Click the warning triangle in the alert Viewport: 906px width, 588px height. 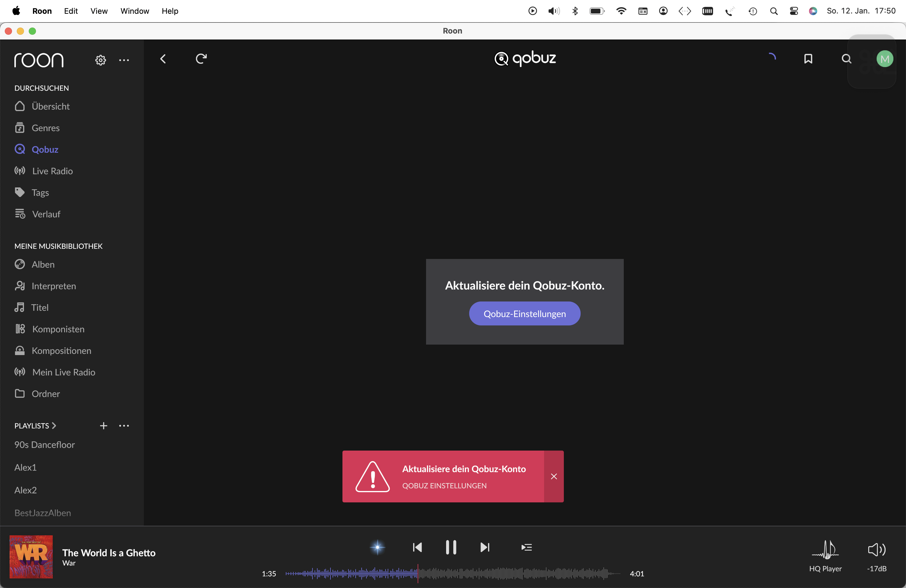click(x=373, y=477)
